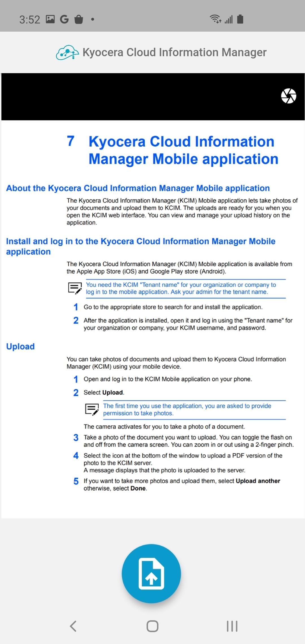Tap the shopping bag notification icon
The width and height of the screenshot is (305, 644).
point(79,19)
